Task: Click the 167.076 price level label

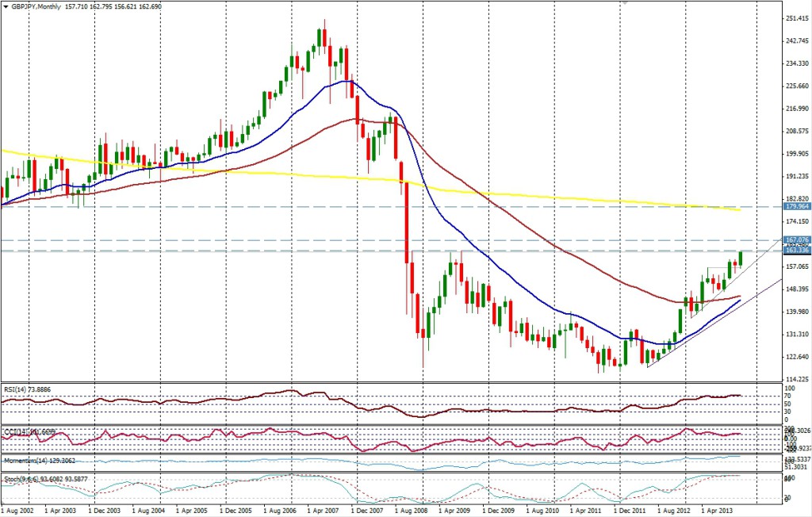Action: [x=795, y=239]
